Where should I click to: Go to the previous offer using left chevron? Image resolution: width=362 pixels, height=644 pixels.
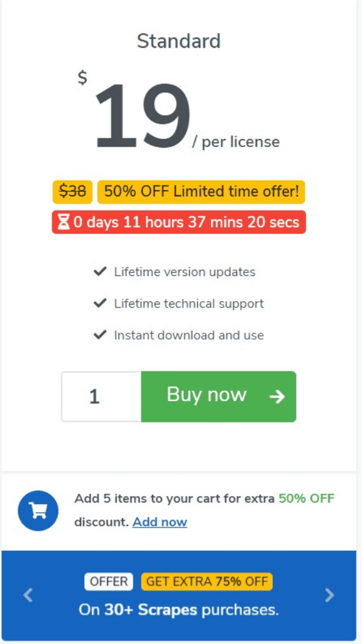28,595
